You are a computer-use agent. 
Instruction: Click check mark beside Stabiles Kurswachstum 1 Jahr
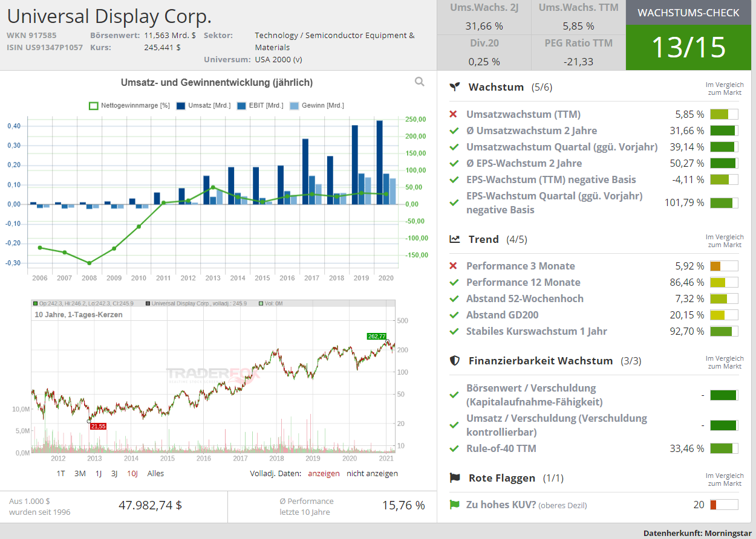[454, 331]
